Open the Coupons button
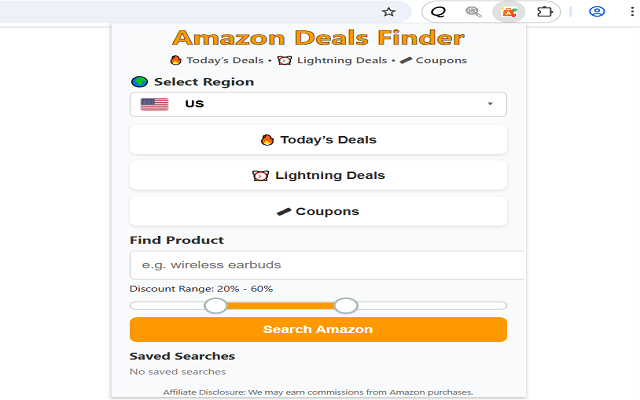Viewport: 640px width, 400px height. [318, 211]
